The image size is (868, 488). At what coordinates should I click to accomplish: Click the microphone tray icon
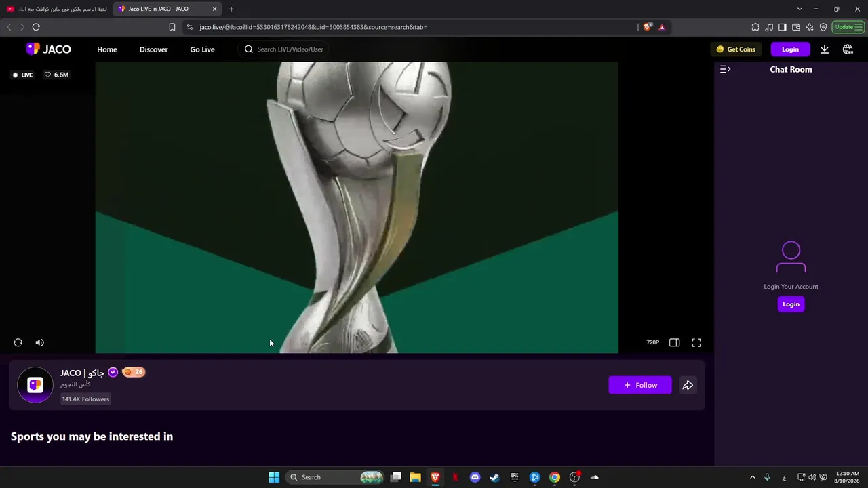pyautogui.click(x=767, y=477)
